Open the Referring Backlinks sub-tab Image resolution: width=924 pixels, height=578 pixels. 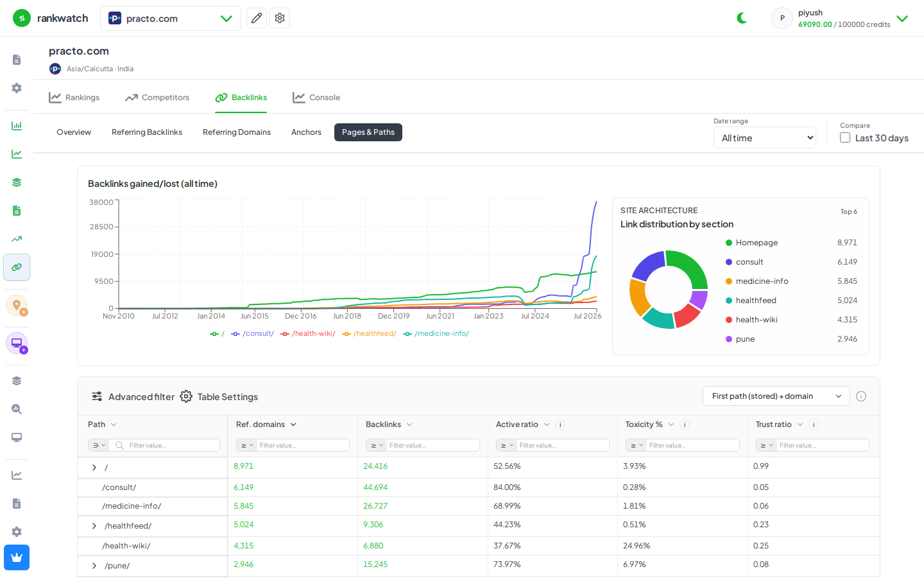(147, 132)
